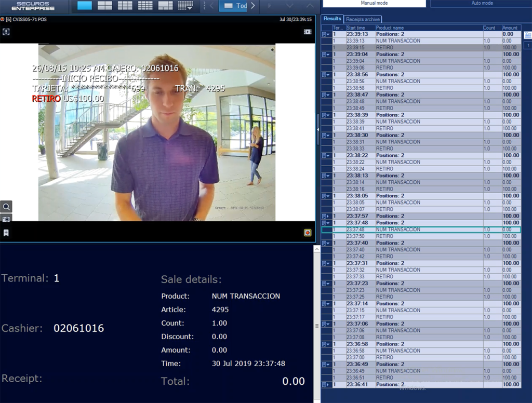Click the details panel vertical scrollbar

click(316, 325)
